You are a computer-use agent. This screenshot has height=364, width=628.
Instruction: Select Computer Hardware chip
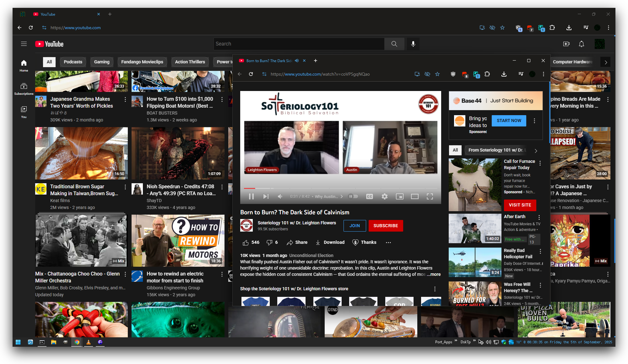[572, 62]
